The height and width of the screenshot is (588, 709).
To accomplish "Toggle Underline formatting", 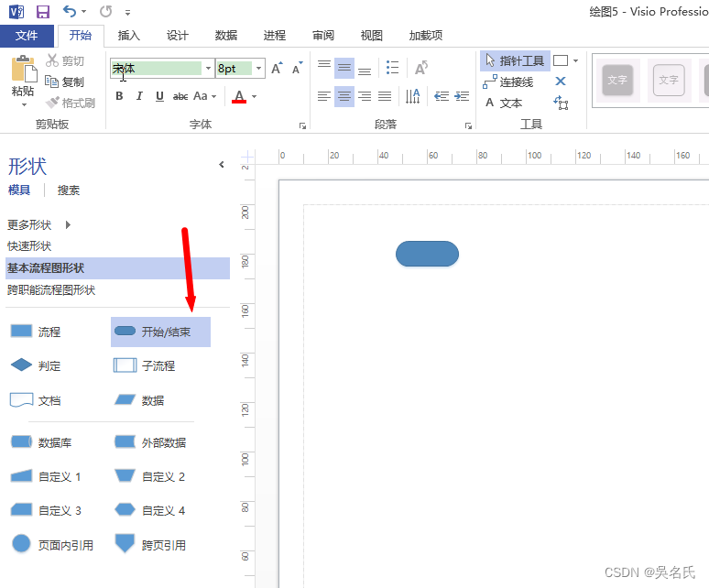I will 159,96.
